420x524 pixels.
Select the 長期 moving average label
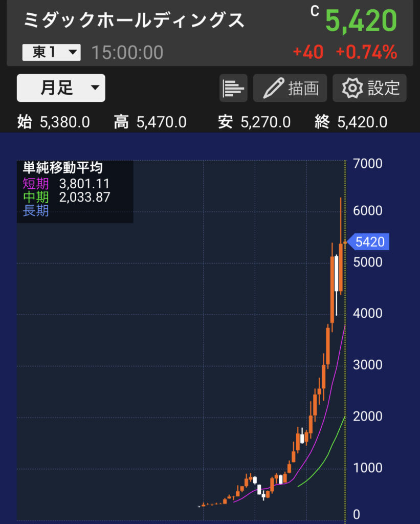click(36, 210)
